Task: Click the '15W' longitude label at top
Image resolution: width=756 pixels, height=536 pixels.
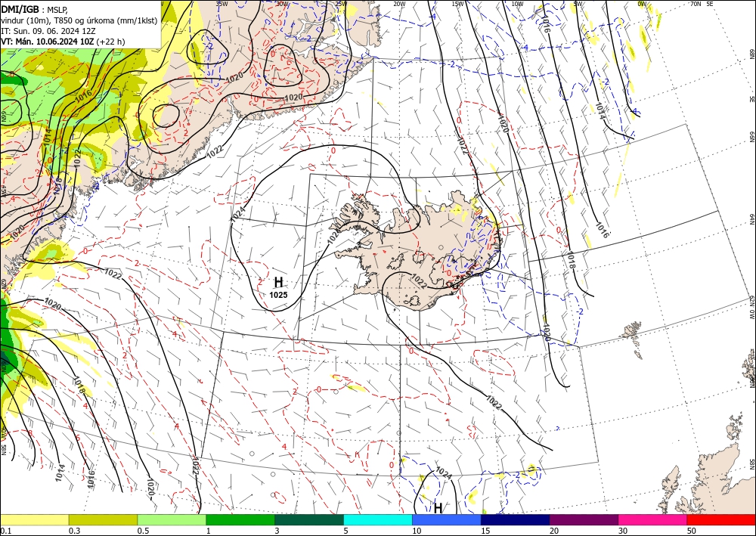Action: point(457,4)
